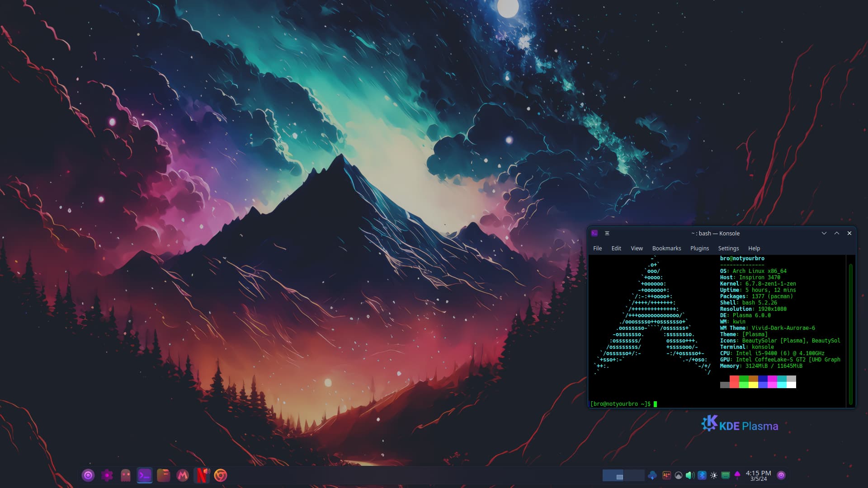Click Konsole window icon in title bar

click(x=594, y=233)
